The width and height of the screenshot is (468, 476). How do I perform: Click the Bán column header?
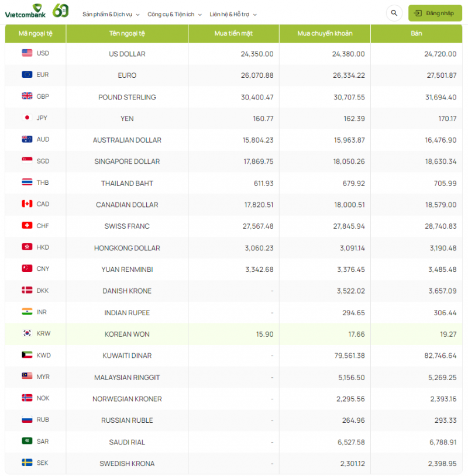click(416, 33)
